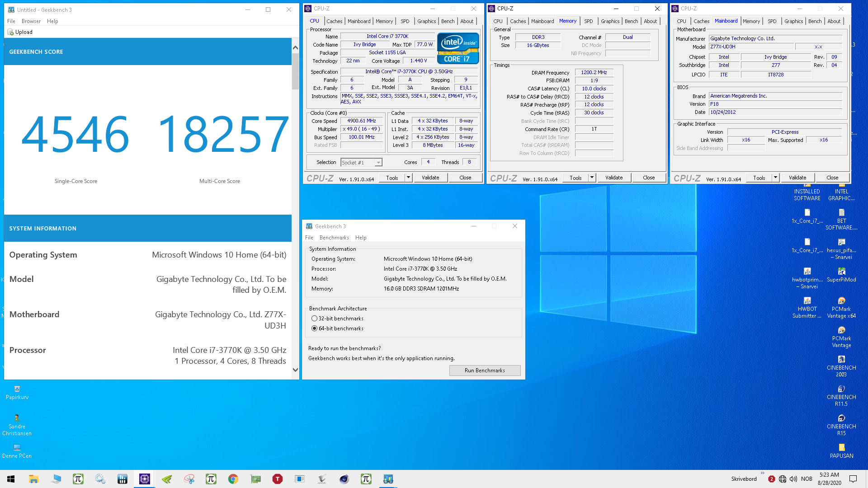Click Validate in CPU-Z CPU window

coord(430,178)
